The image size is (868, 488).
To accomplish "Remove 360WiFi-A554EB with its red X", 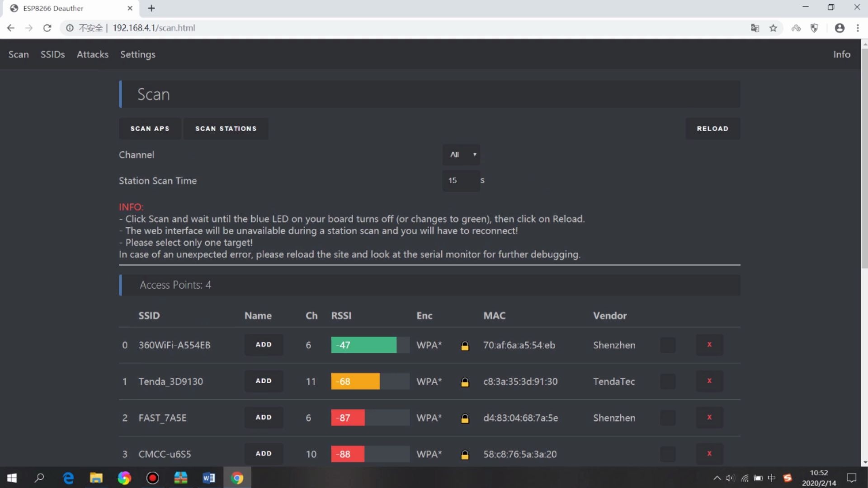I will point(709,345).
